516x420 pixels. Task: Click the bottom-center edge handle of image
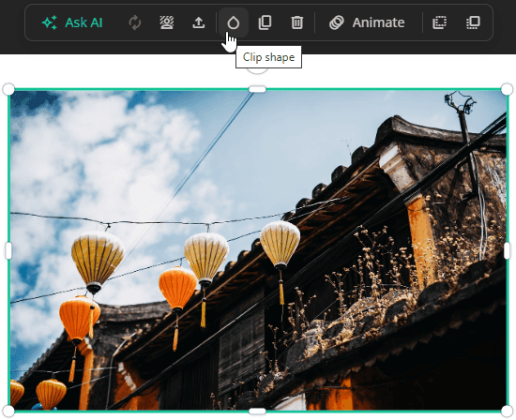point(257,412)
